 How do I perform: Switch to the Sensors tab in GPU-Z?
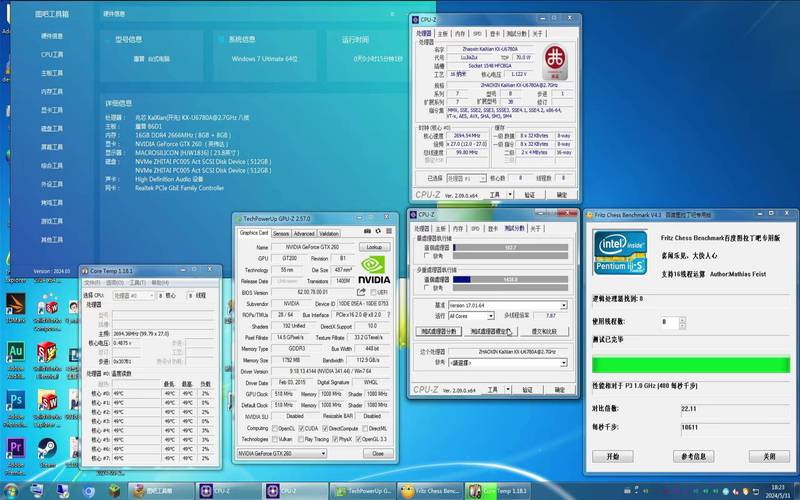click(281, 233)
